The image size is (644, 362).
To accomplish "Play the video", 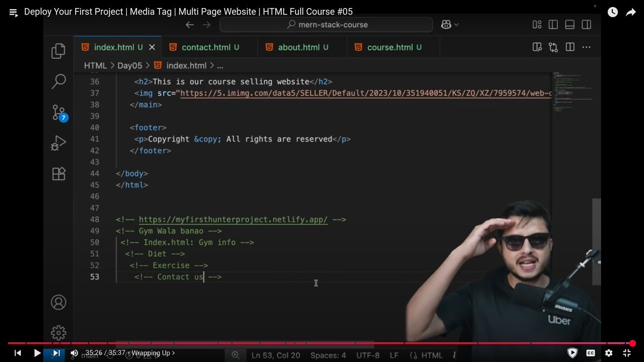I will [37, 353].
